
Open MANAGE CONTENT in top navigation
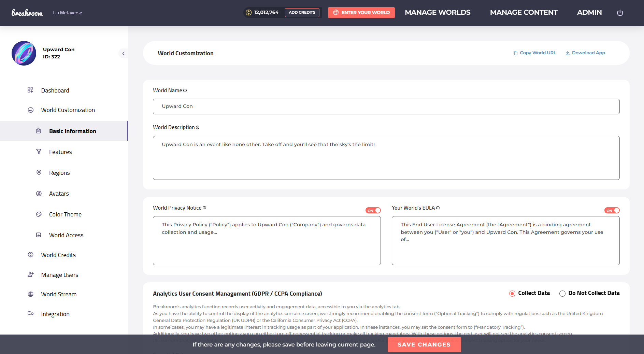[524, 13]
